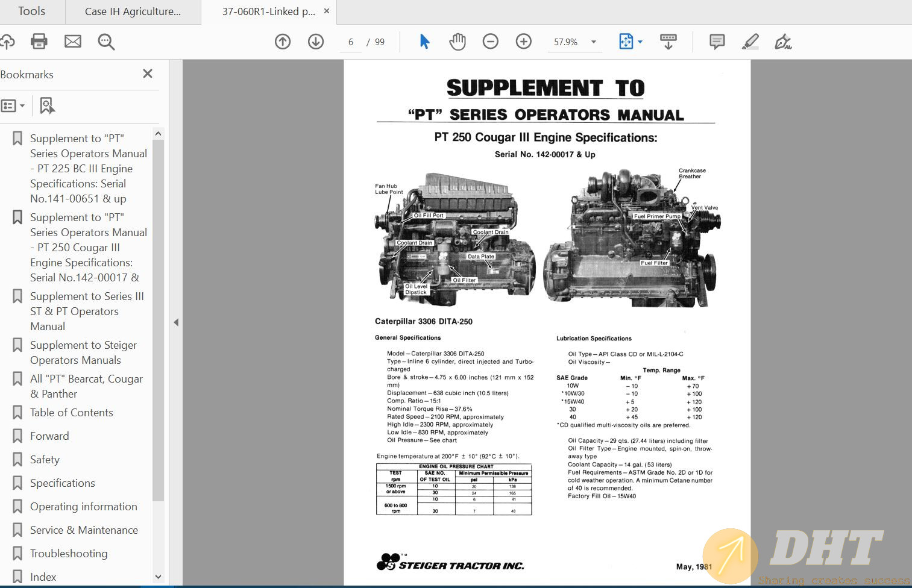Add new bookmark icon

[47, 106]
